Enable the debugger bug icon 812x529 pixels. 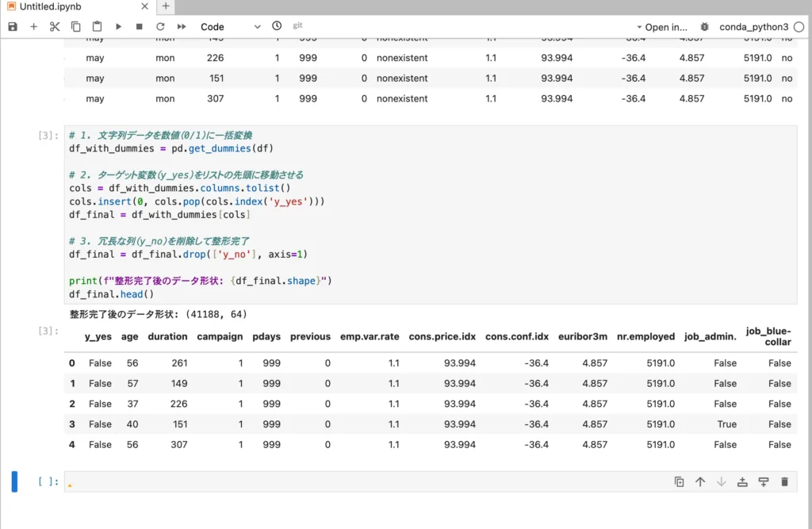click(705, 27)
